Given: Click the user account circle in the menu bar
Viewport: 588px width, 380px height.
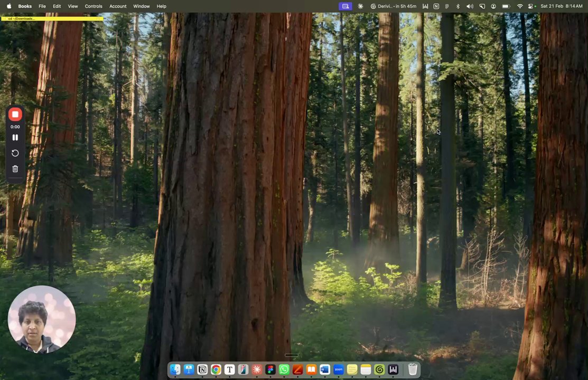Looking at the screenshot, I should [493, 6].
